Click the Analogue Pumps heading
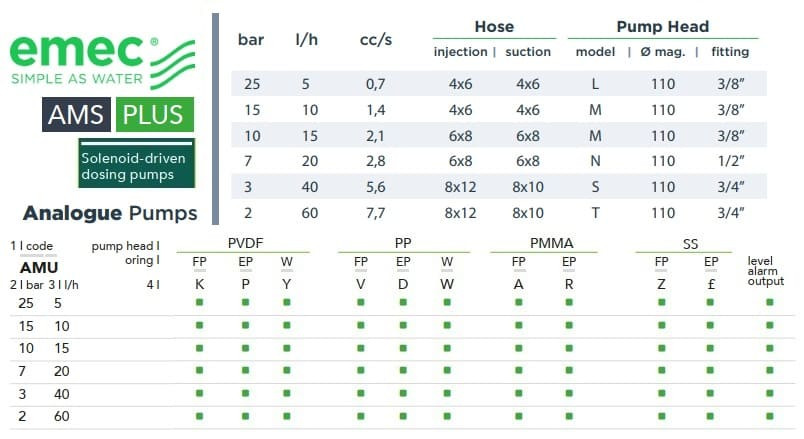Screen dimensions: 804x439 pos(109,212)
